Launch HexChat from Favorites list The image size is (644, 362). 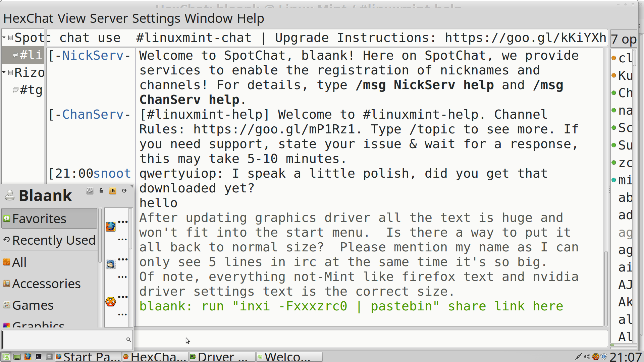click(111, 302)
